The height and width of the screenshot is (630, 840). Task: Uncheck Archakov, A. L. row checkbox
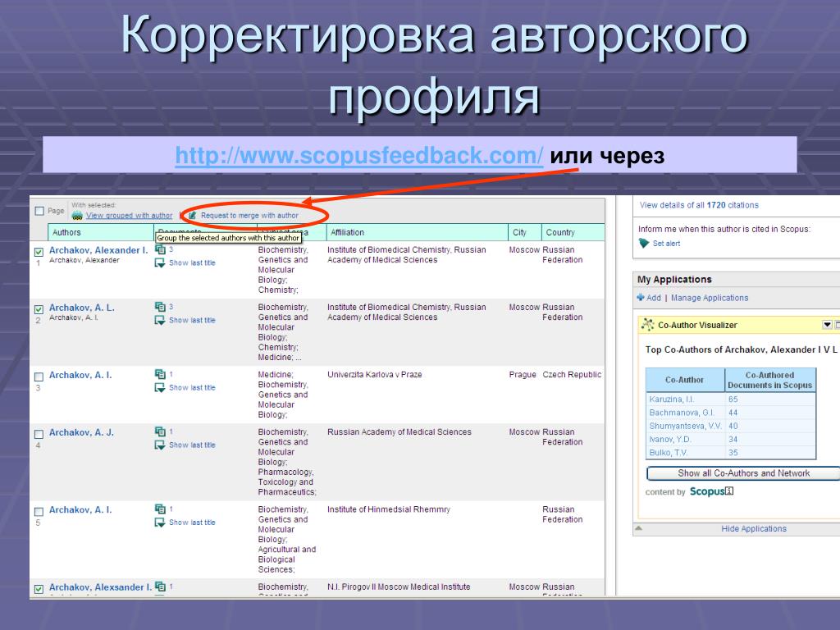click(x=39, y=309)
